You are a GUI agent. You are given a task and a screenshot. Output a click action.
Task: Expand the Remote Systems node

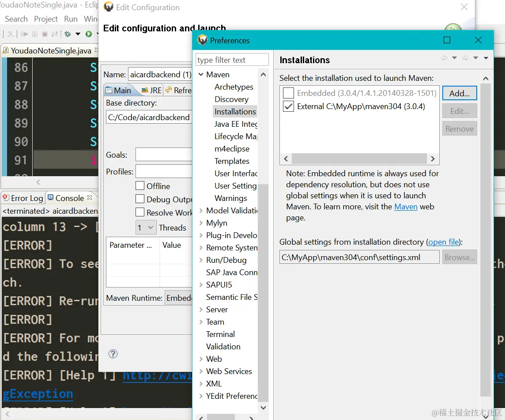pyautogui.click(x=201, y=248)
